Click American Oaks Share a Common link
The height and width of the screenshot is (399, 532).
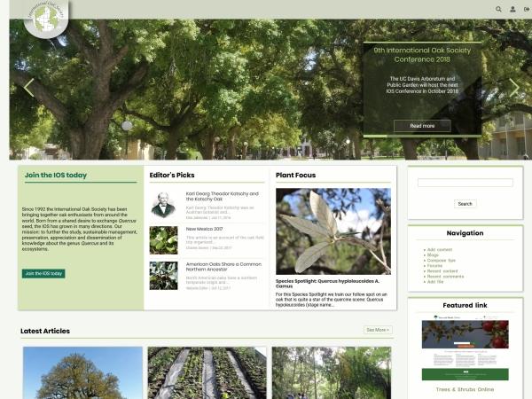coord(223,266)
